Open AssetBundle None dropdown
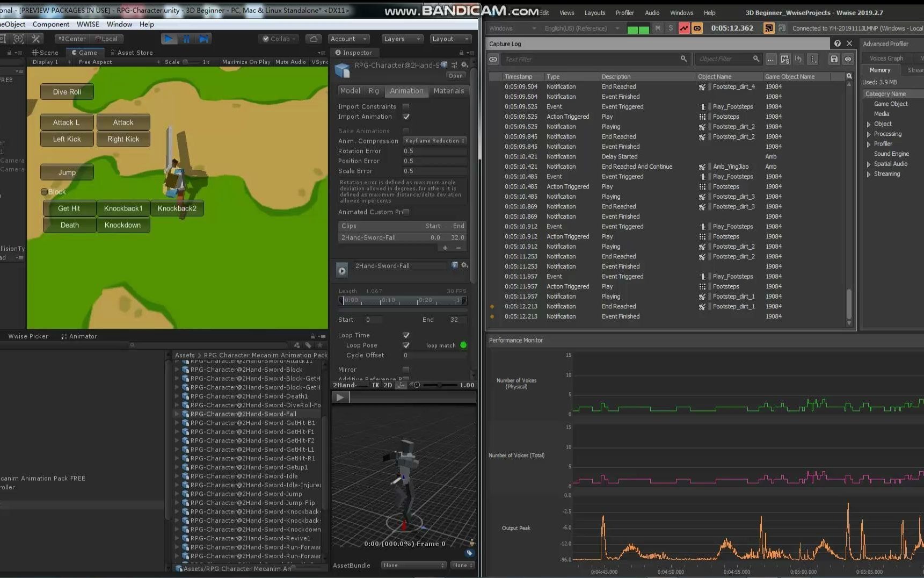The height and width of the screenshot is (578, 924). [x=414, y=565]
